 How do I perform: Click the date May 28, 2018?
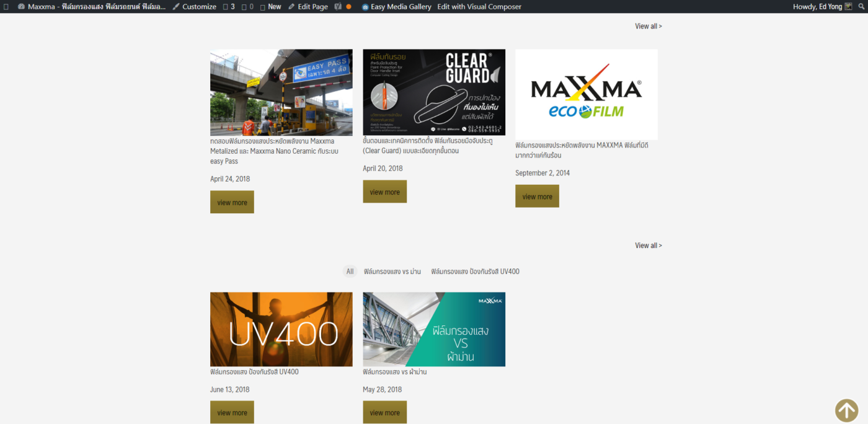pos(383,389)
